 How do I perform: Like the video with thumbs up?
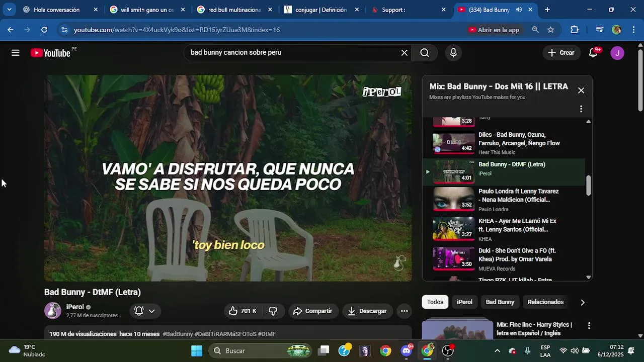[x=242, y=311]
